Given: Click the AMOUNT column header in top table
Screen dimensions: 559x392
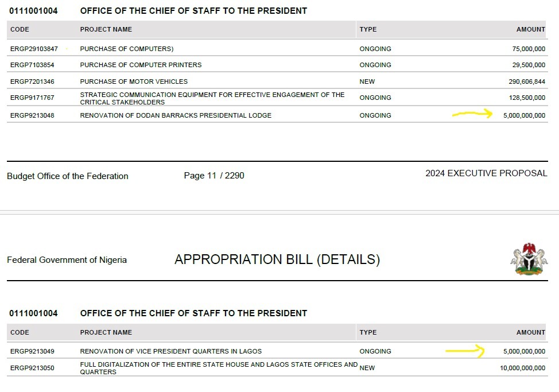Looking at the screenshot, I should click(530, 29).
